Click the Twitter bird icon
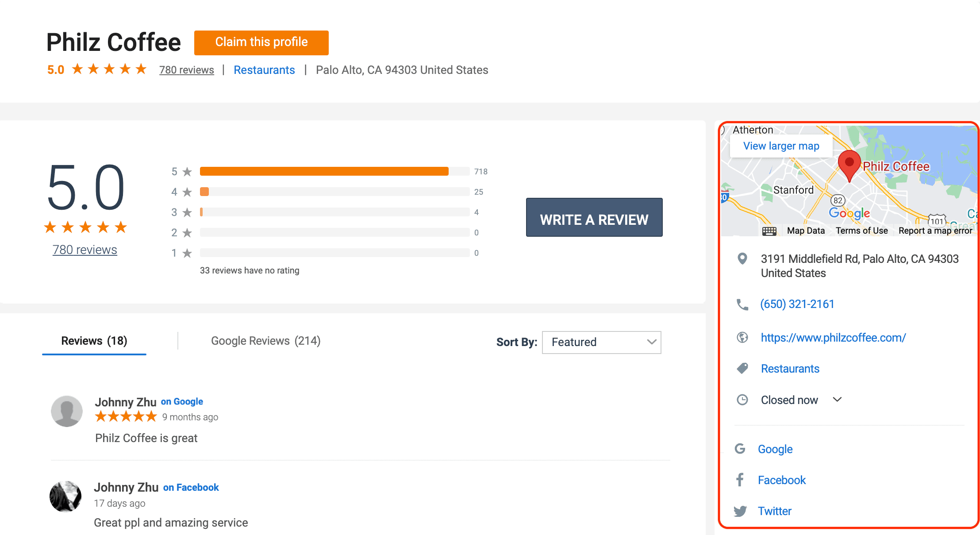 point(740,511)
